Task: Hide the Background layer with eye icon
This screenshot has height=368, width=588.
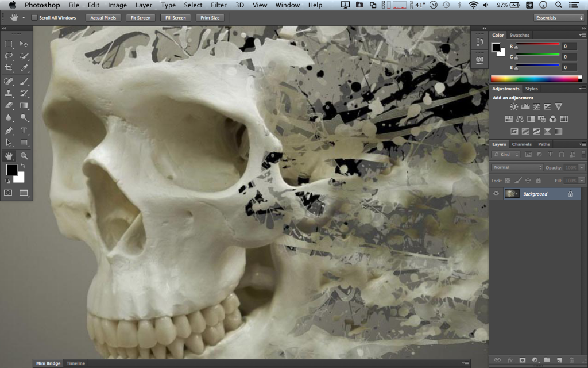Action: point(496,194)
